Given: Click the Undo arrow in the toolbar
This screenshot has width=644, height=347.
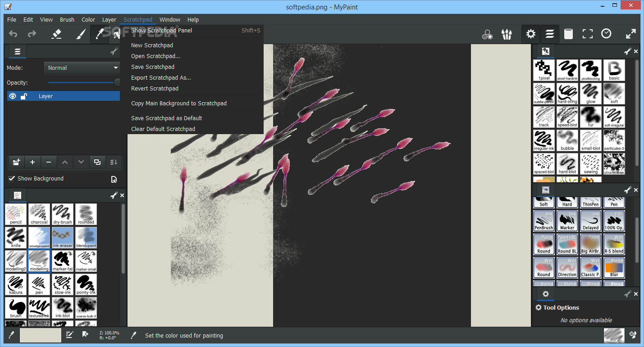Looking at the screenshot, I should pyautogui.click(x=13, y=34).
